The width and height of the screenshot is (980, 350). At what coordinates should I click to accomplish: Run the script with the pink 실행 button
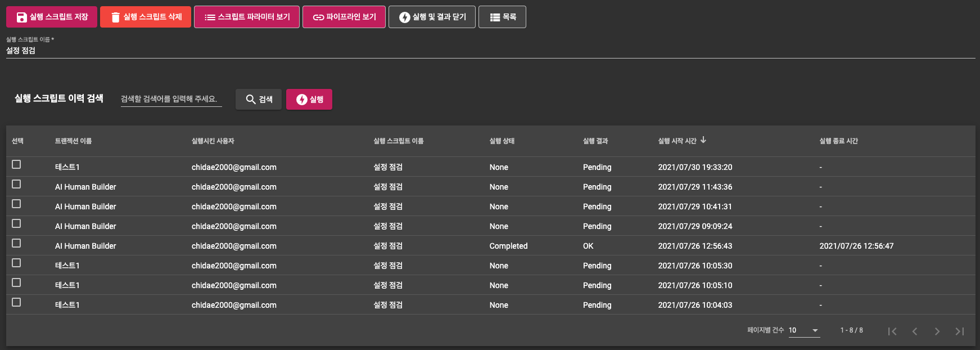(x=309, y=100)
